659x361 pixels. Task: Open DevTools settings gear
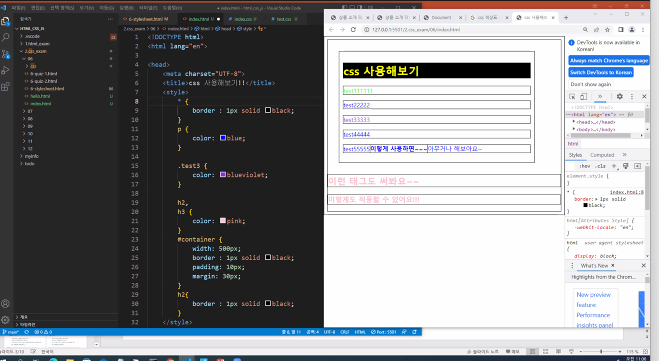620,97
